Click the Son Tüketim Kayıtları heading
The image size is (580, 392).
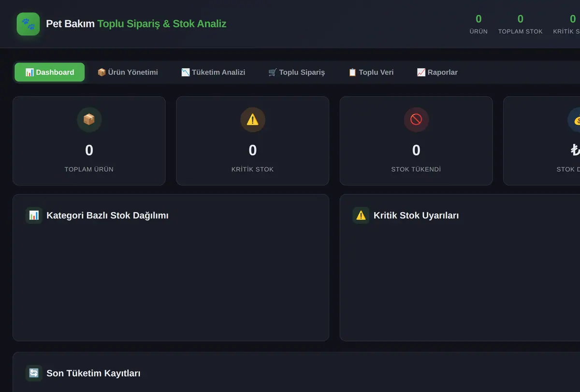click(x=93, y=373)
